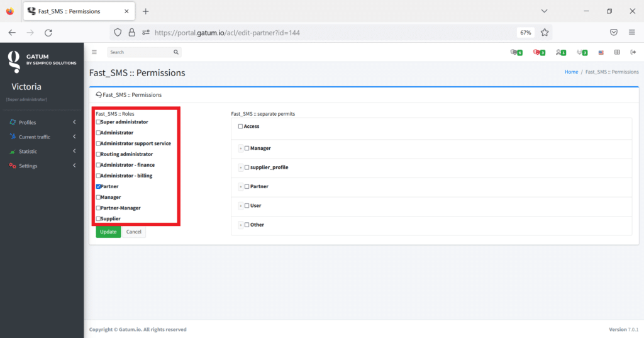
Task: Click the Statistic sidebar icon
Action: (13, 151)
